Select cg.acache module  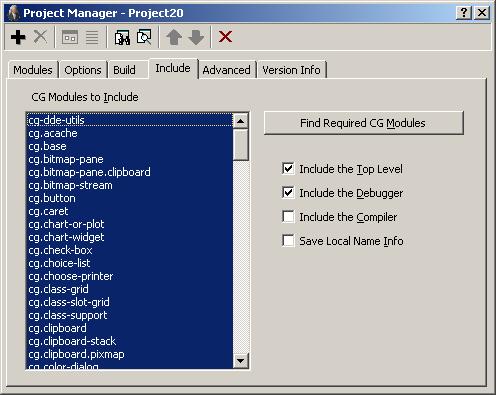(130, 133)
